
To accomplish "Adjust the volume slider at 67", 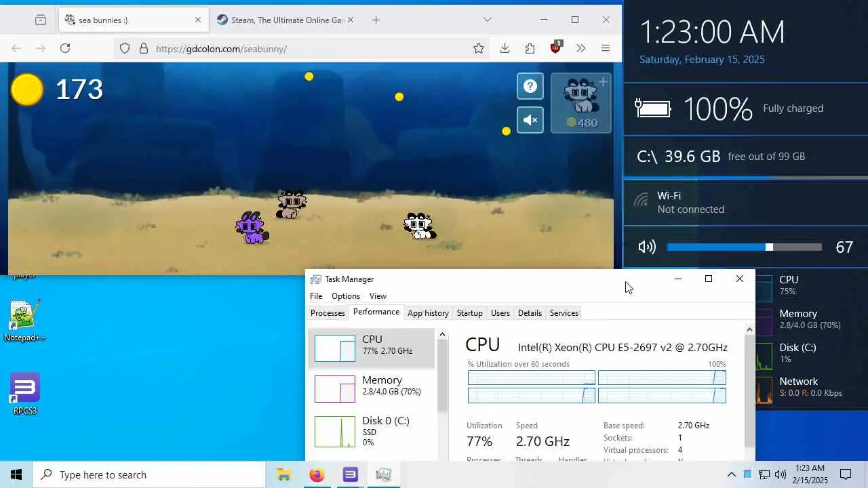I will (745, 247).
